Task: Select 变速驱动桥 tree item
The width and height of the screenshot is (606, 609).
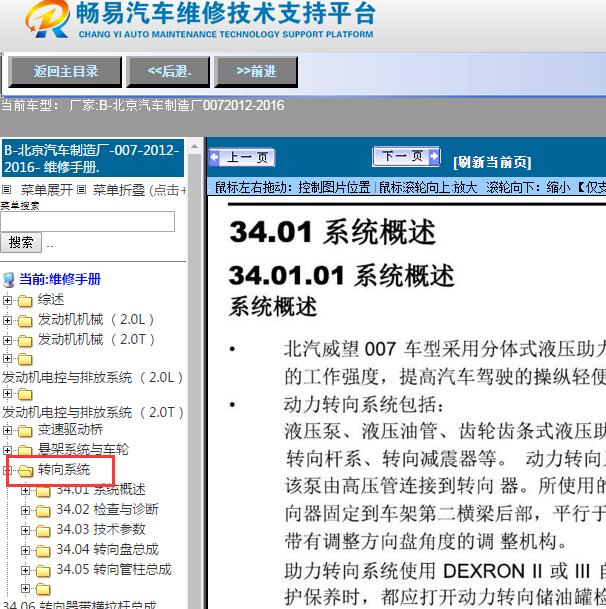Action: click(x=70, y=429)
